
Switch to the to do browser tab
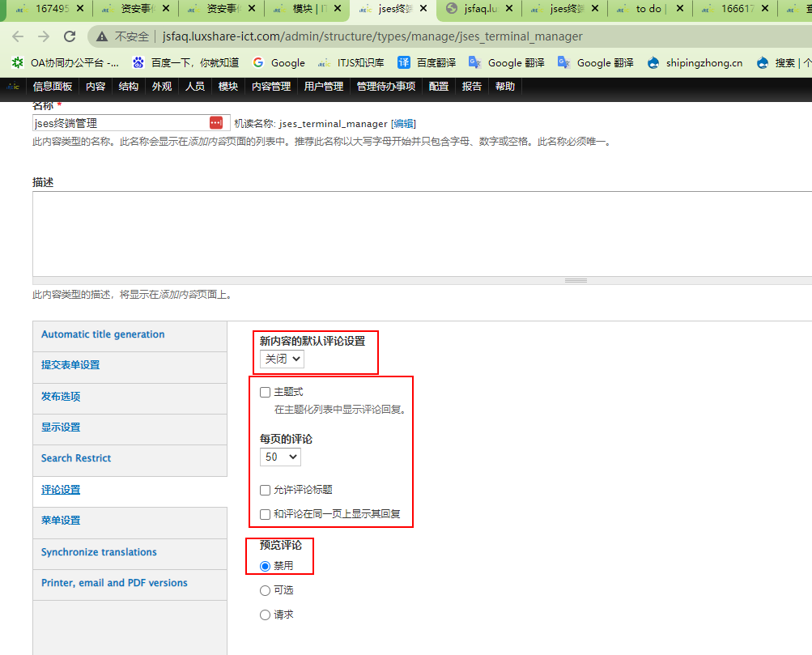(650, 8)
